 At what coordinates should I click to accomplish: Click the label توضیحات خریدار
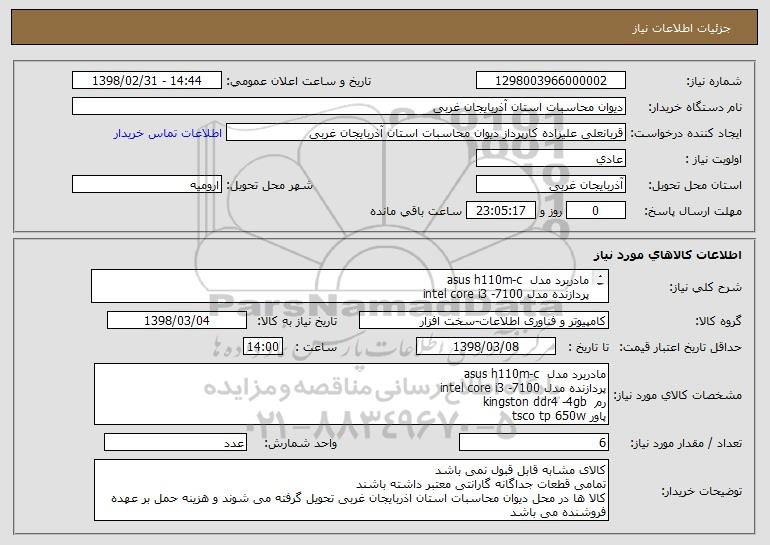[701, 491]
